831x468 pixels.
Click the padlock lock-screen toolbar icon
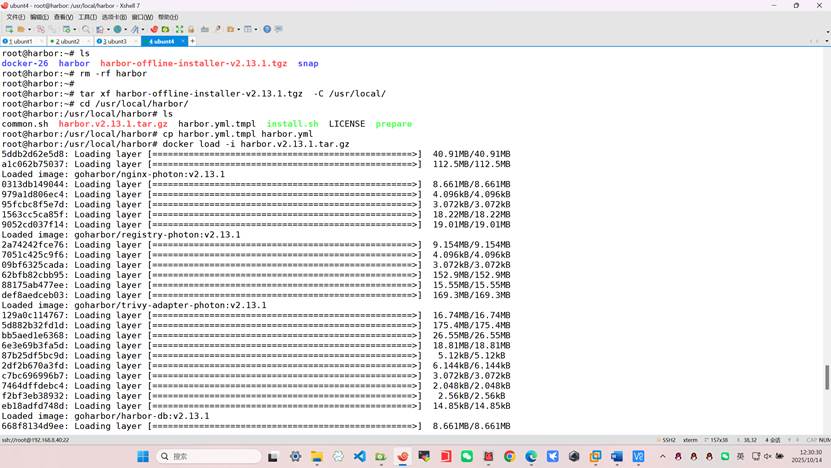pos(191,29)
